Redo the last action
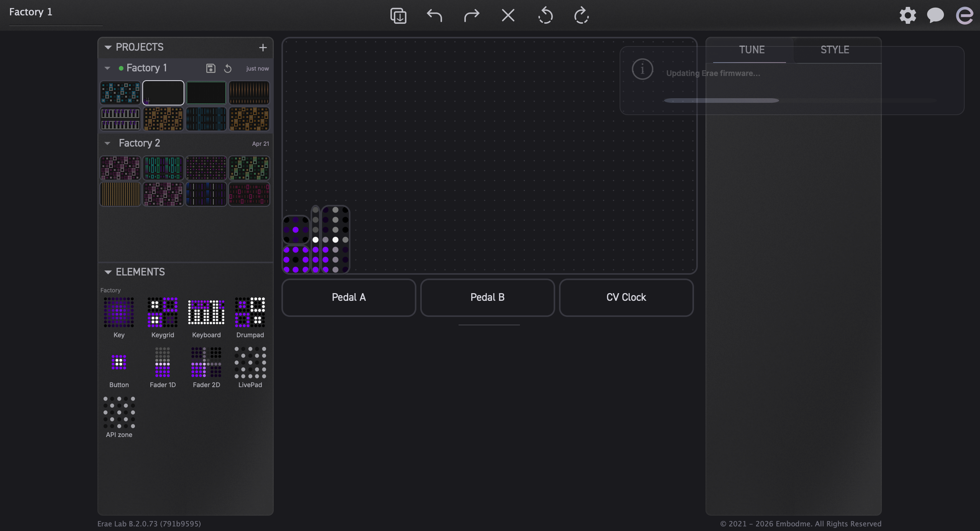980x531 pixels. tap(471, 16)
